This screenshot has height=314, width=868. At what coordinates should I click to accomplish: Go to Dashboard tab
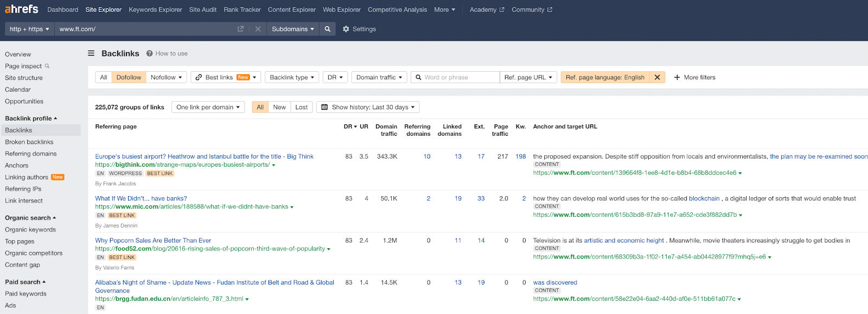[63, 10]
